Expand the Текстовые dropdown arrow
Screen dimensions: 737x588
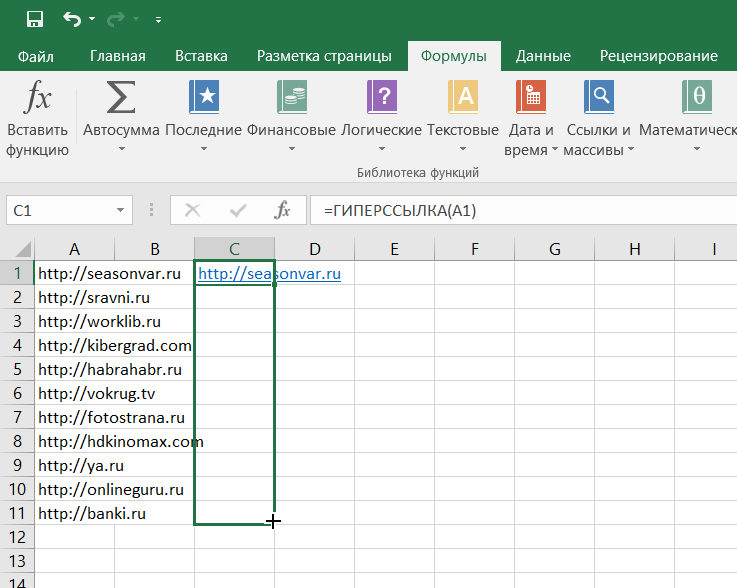click(463, 149)
